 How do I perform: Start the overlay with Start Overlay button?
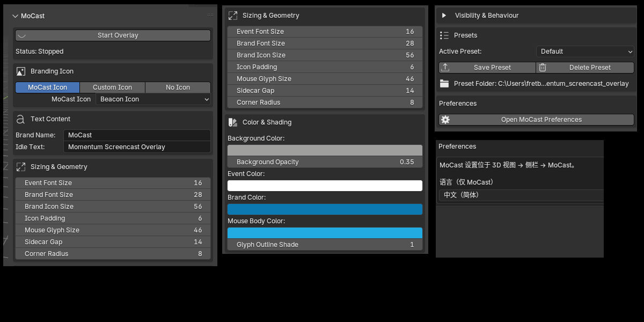[x=113, y=35]
